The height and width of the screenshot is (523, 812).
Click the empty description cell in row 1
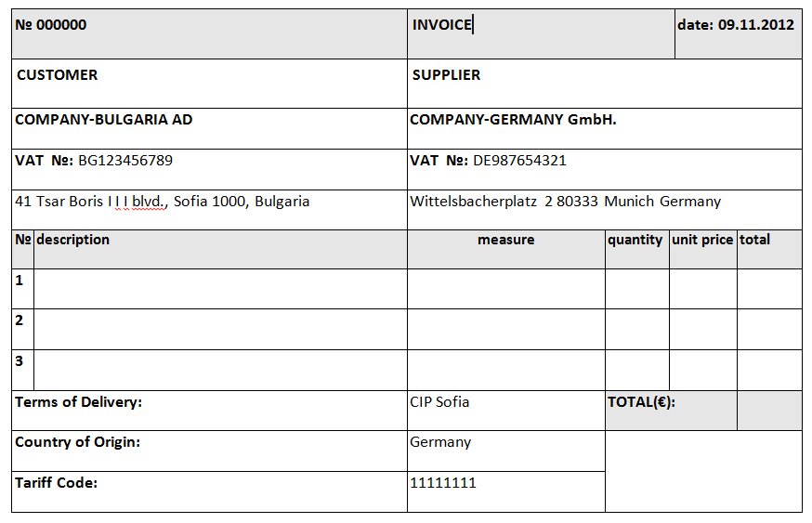tap(220, 289)
